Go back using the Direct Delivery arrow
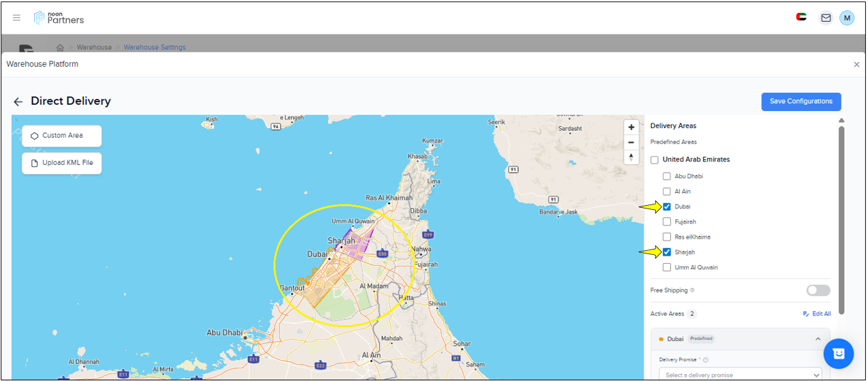868x381 pixels. (x=18, y=102)
